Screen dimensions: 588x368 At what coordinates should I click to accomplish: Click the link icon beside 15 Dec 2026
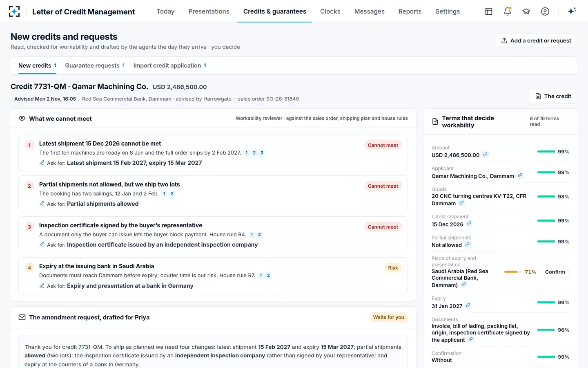(x=469, y=224)
